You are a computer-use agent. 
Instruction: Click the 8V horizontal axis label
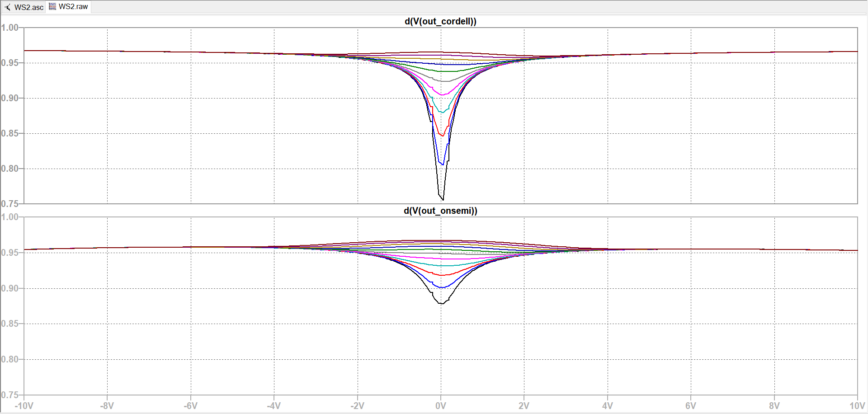click(x=774, y=406)
